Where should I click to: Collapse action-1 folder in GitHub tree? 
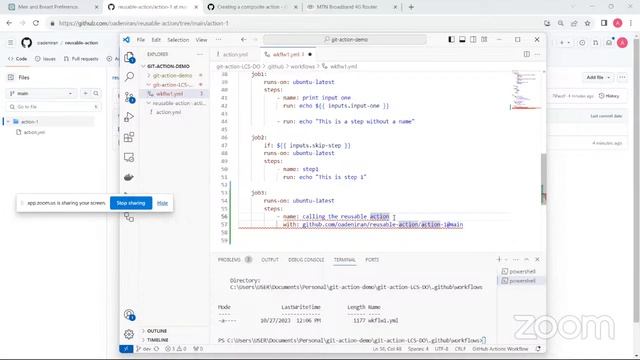click(x=8, y=122)
